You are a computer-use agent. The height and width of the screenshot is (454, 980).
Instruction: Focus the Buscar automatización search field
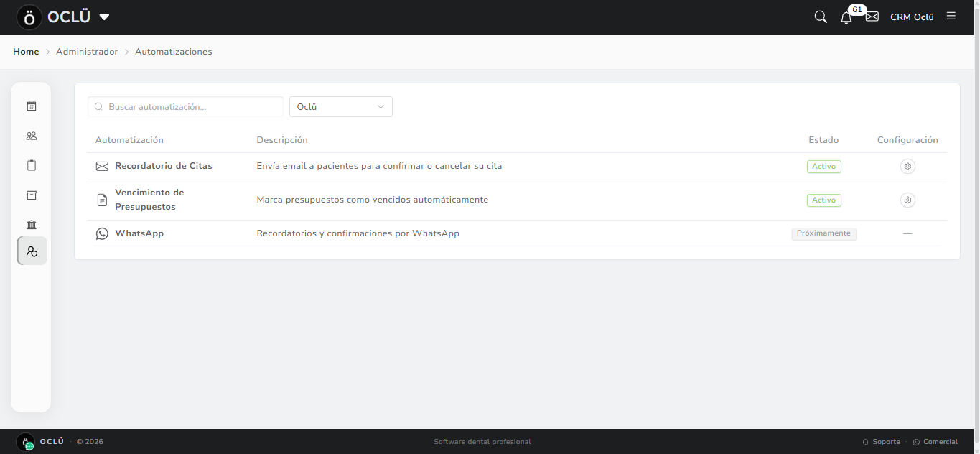tap(185, 107)
